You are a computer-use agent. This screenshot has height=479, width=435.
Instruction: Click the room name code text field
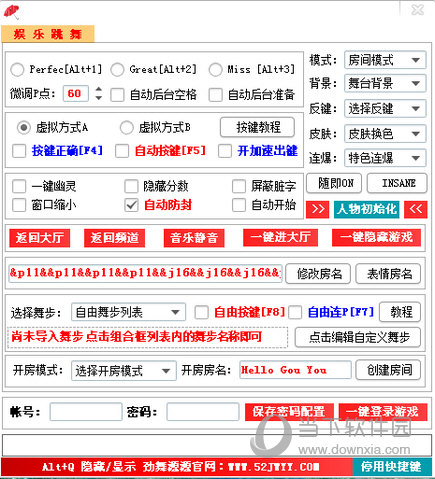coord(145,273)
